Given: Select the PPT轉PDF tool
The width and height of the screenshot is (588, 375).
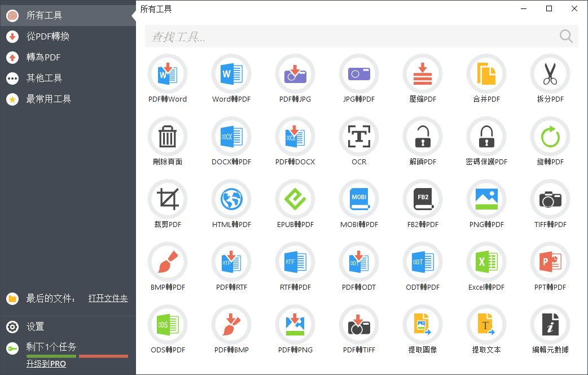Looking at the screenshot, I should pyautogui.click(x=550, y=262).
